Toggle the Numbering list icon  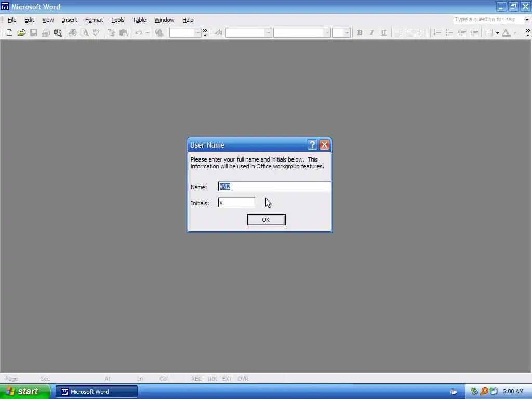pyautogui.click(x=437, y=33)
